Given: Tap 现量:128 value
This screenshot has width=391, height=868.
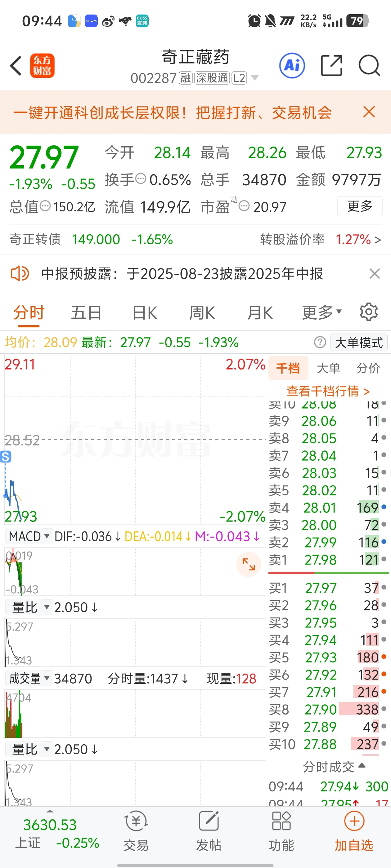Looking at the screenshot, I should 231,678.
